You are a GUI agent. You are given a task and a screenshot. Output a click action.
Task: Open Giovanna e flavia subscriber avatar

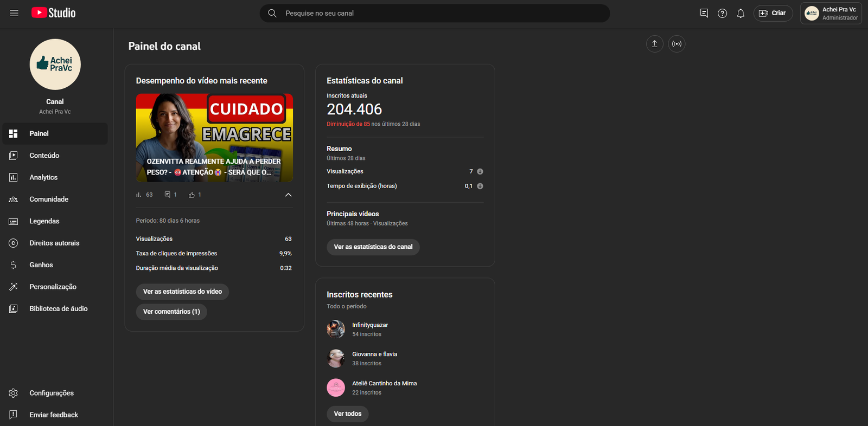click(336, 358)
